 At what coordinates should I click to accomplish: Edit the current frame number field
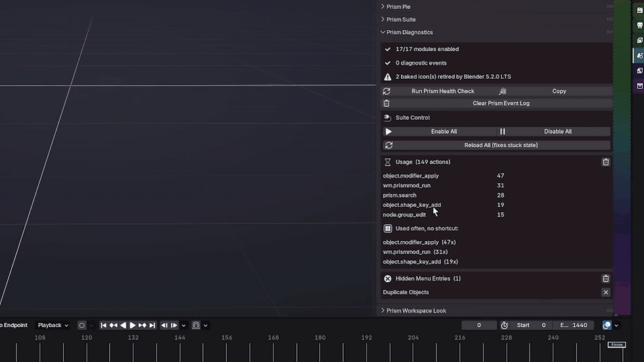[479, 325]
